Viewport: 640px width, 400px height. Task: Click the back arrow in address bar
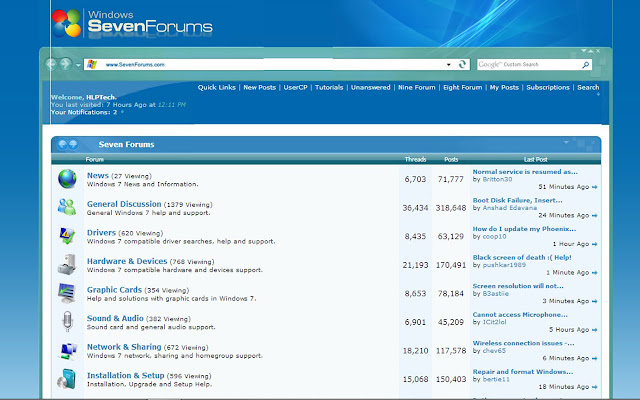(51, 64)
